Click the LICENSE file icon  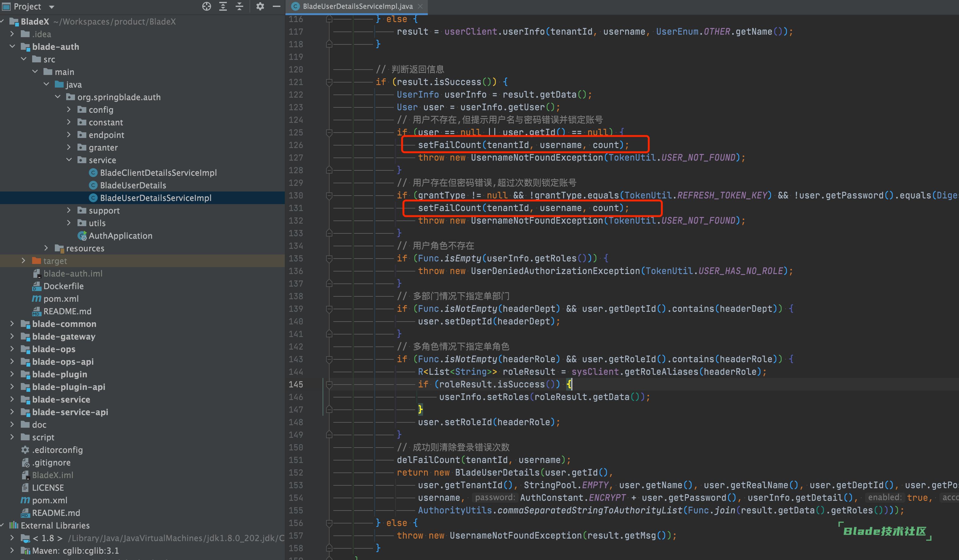pos(25,487)
